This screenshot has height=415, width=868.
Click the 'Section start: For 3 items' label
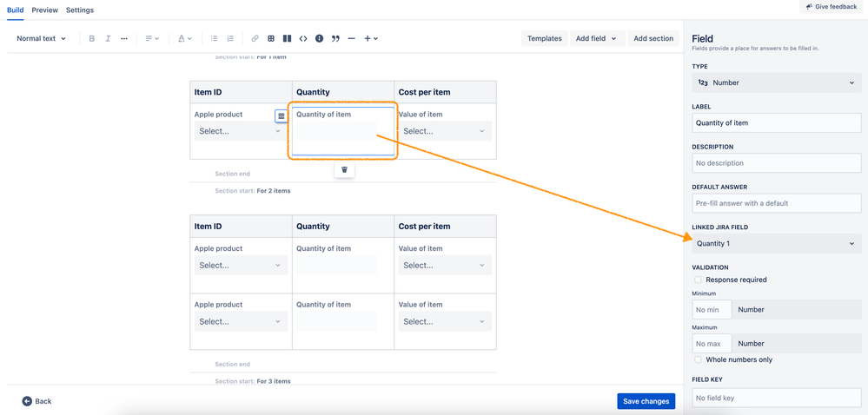(253, 381)
